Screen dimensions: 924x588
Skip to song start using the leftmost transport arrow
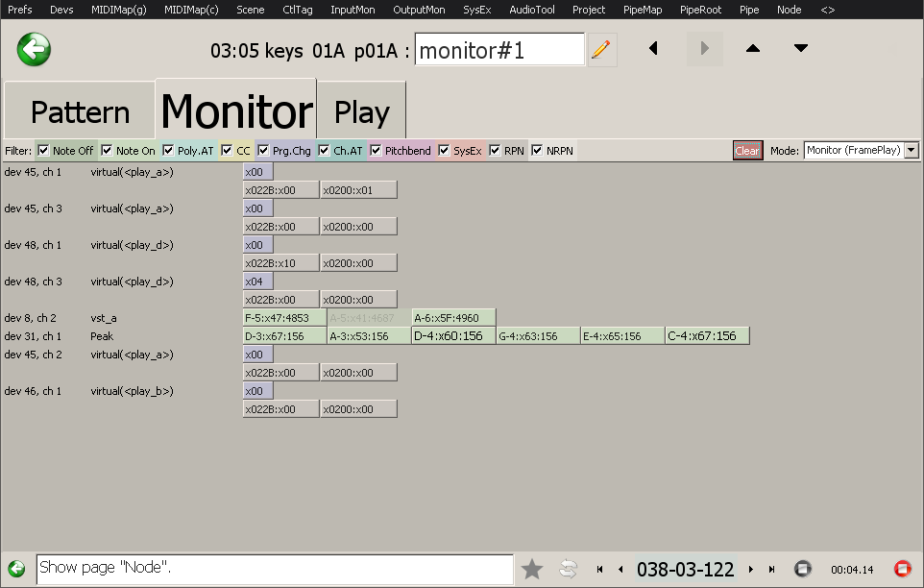tap(600, 569)
